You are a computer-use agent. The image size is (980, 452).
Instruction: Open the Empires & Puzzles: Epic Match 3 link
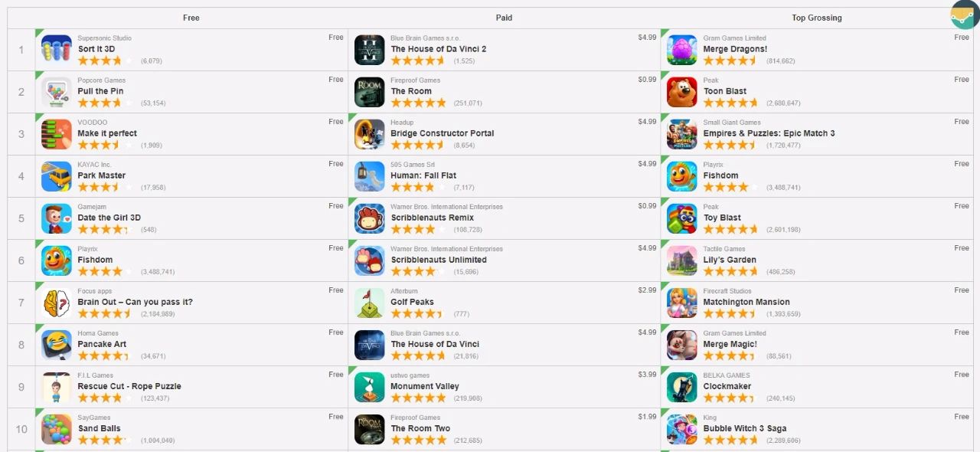(769, 133)
